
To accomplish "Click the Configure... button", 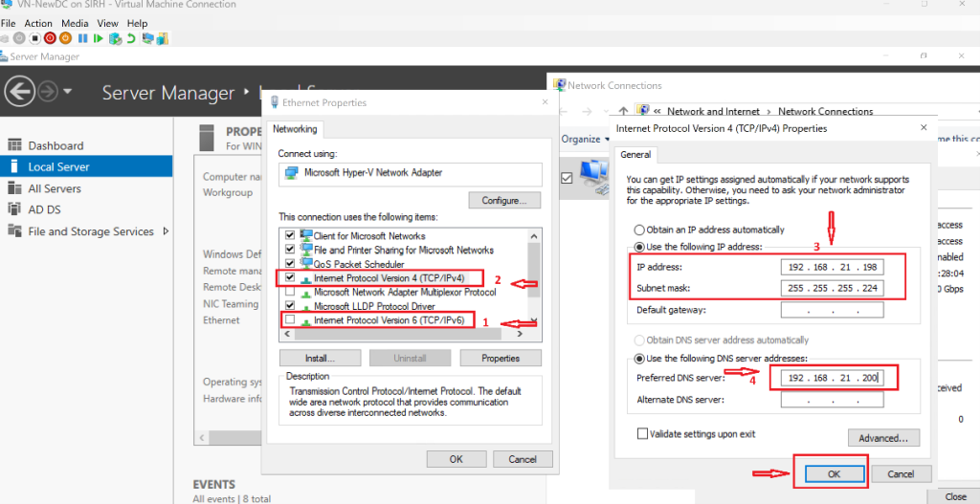I will pos(503,201).
